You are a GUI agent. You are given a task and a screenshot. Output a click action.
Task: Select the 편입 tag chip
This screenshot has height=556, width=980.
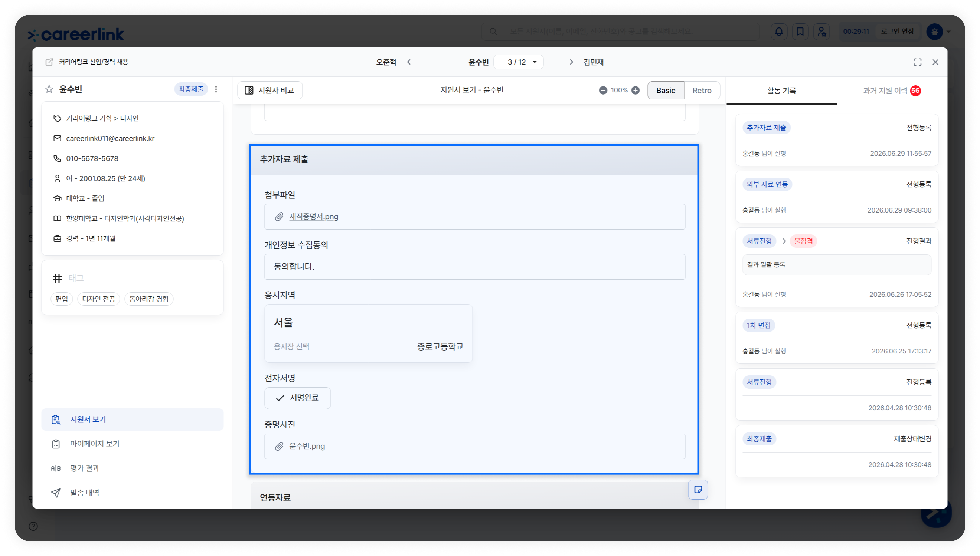tap(62, 299)
